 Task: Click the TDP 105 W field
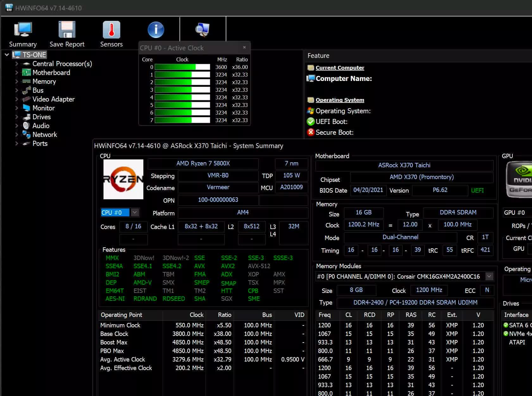coord(291,176)
